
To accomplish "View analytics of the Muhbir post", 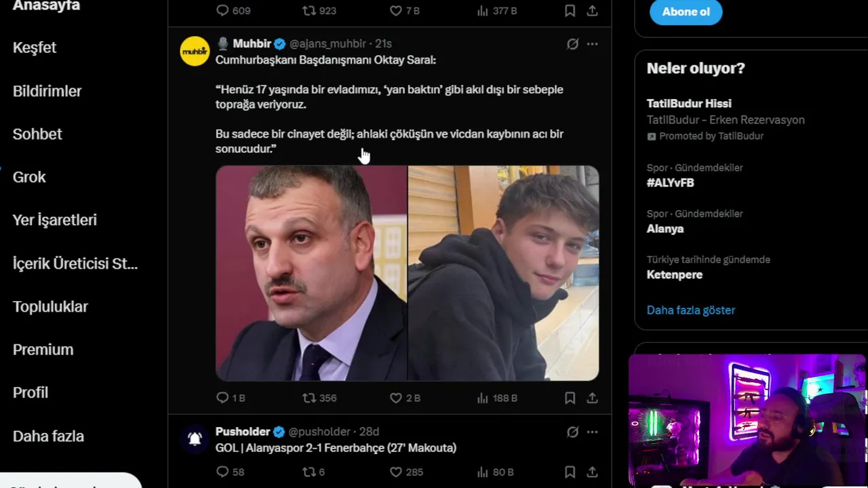I will click(483, 398).
